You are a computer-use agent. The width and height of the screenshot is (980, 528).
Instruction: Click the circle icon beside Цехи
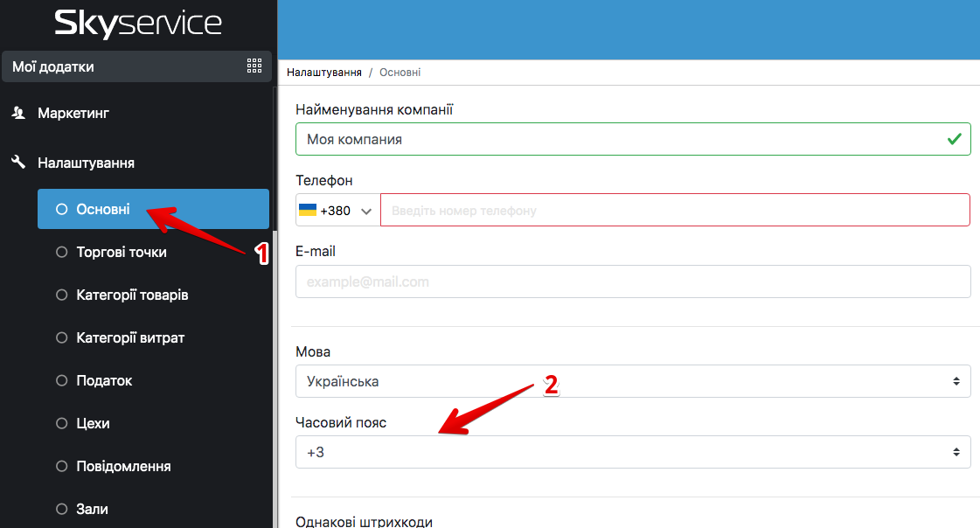[x=61, y=423]
